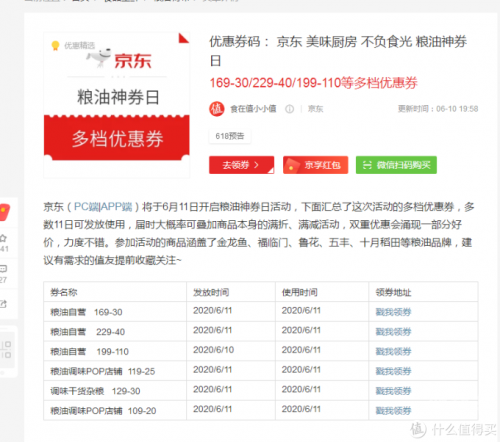Screen dimensions: 500x442
Task: Click 戳我领券 link for 169-30 coupon
Action: click(x=393, y=312)
